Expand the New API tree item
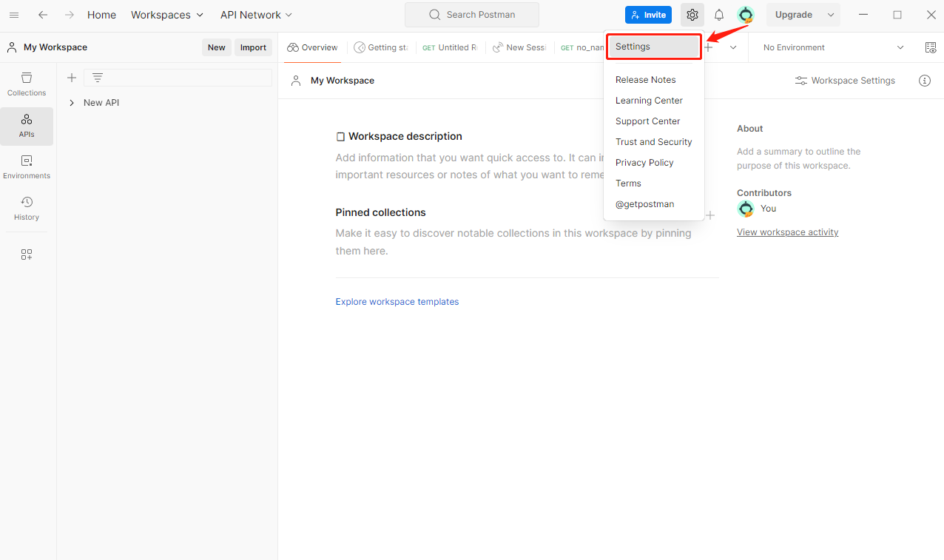944x560 pixels. coord(72,103)
